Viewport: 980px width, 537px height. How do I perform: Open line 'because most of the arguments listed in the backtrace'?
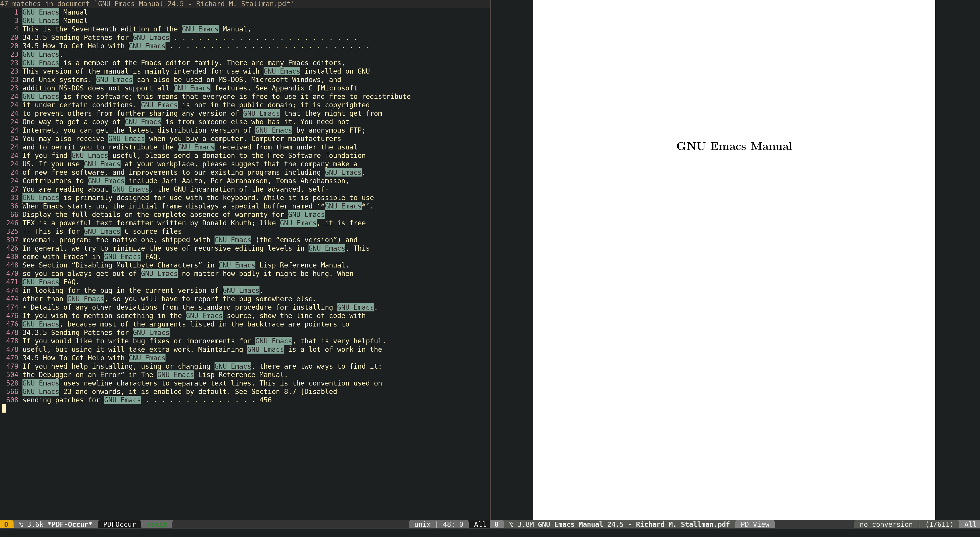(x=186, y=324)
